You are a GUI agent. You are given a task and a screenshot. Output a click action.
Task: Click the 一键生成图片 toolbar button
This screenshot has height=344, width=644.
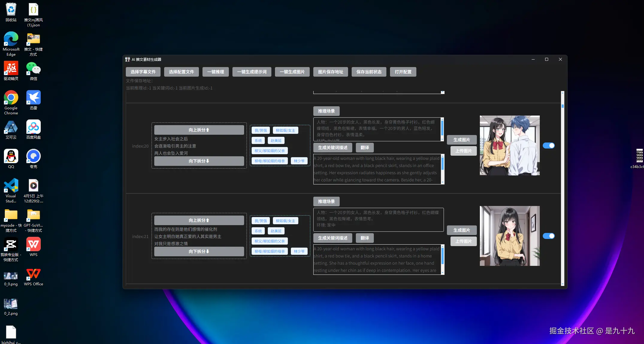click(292, 72)
